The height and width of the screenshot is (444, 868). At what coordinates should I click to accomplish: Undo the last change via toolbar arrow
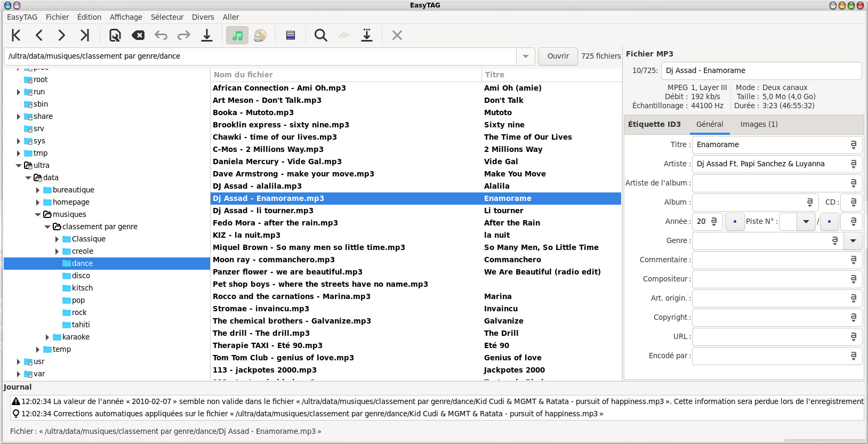[x=161, y=35]
